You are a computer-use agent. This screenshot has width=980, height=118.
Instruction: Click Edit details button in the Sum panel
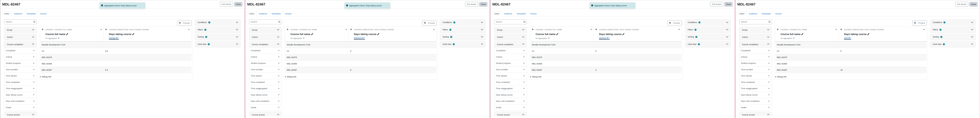tap(961, 4)
